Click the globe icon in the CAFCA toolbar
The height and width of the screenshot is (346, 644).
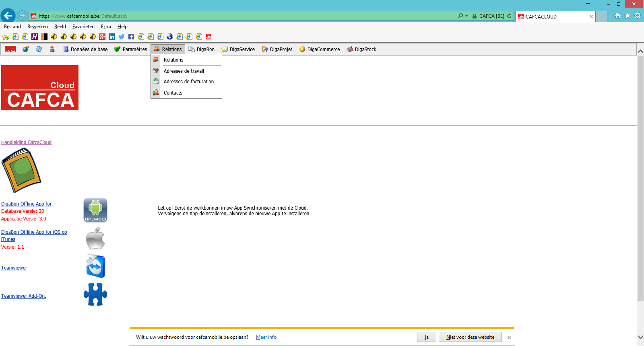tap(25, 49)
